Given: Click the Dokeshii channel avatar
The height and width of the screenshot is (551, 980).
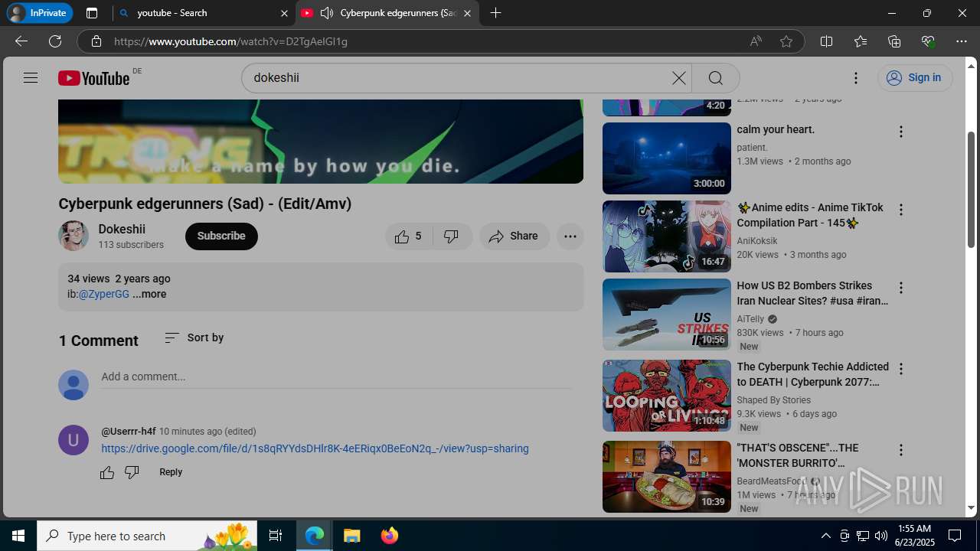Looking at the screenshot, I should coord(73,236).
